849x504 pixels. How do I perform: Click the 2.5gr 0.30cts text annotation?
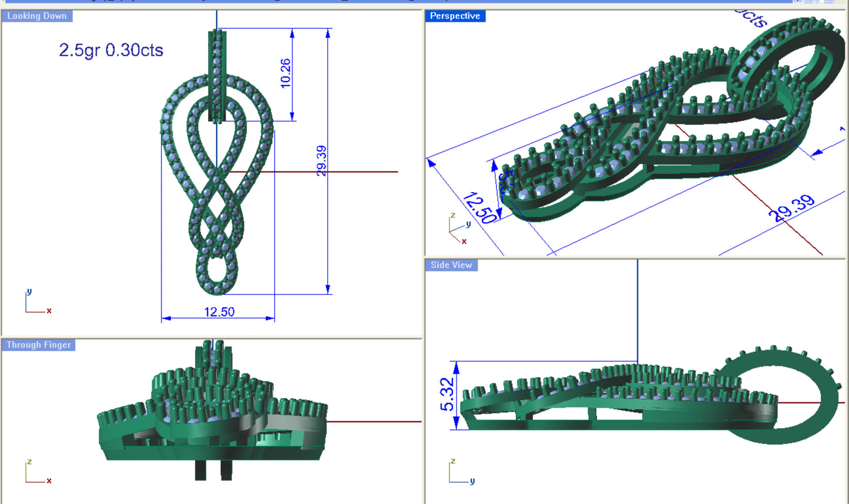pos(110,51)
